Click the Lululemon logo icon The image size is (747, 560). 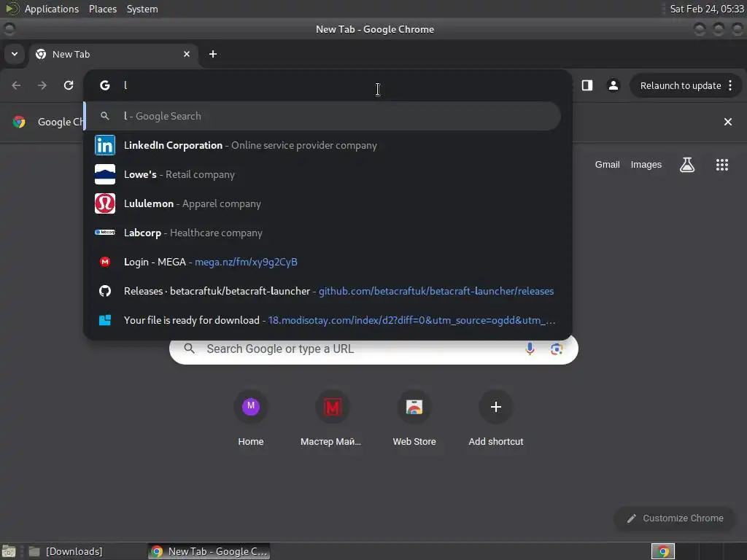(105, 203)
